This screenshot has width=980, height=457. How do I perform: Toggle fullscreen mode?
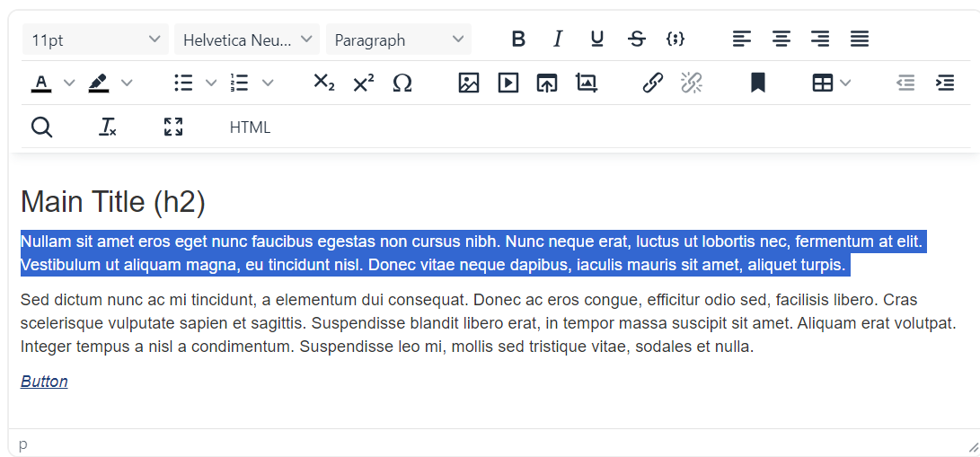click(x=173, y=127)
